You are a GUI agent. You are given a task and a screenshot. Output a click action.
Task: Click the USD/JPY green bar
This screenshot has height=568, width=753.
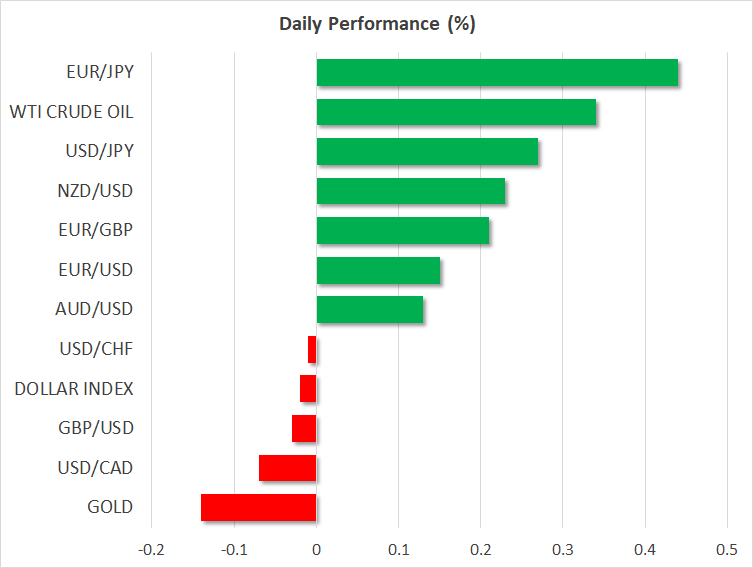pos(427,152)
